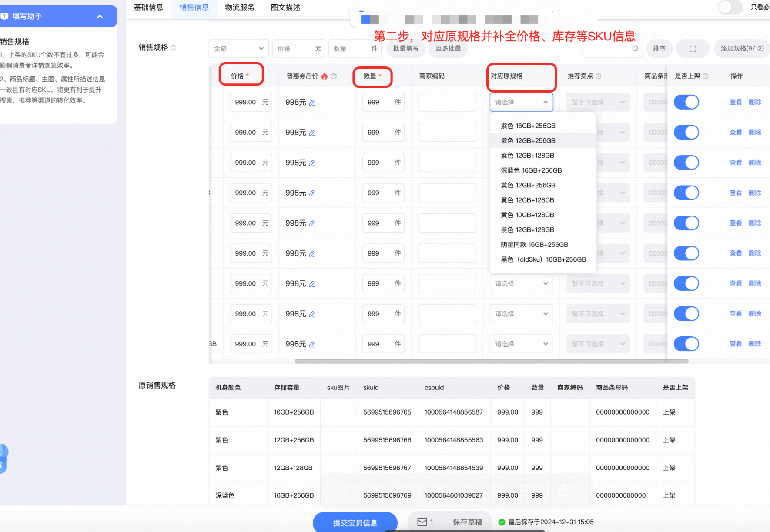Focus the batch 数量 input field

[355, 49]
